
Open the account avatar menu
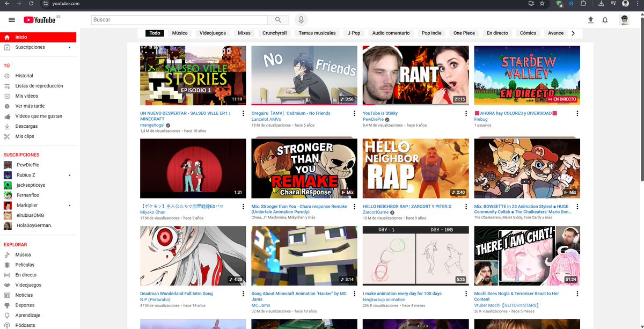coord(625,20)
